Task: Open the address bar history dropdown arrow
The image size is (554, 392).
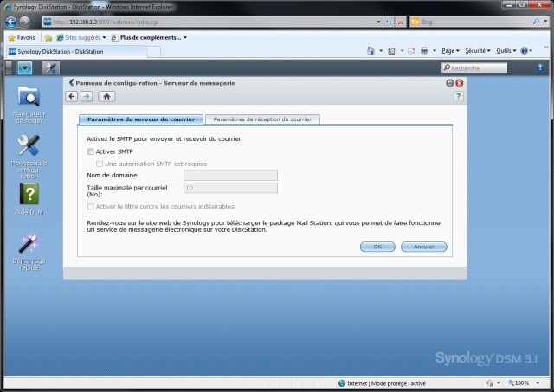Action: click(x=378, y=22)
